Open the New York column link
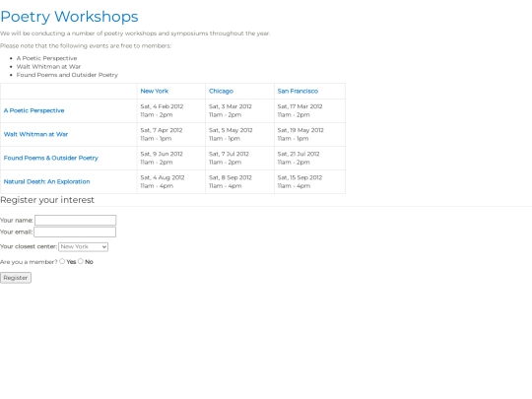Image resolution: width=532 pixels, height=399 pixels. [x=155, y=91]
